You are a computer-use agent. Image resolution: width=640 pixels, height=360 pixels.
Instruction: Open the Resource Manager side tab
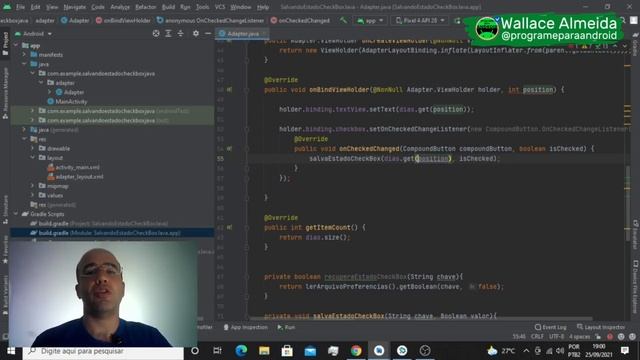[5, 93]
